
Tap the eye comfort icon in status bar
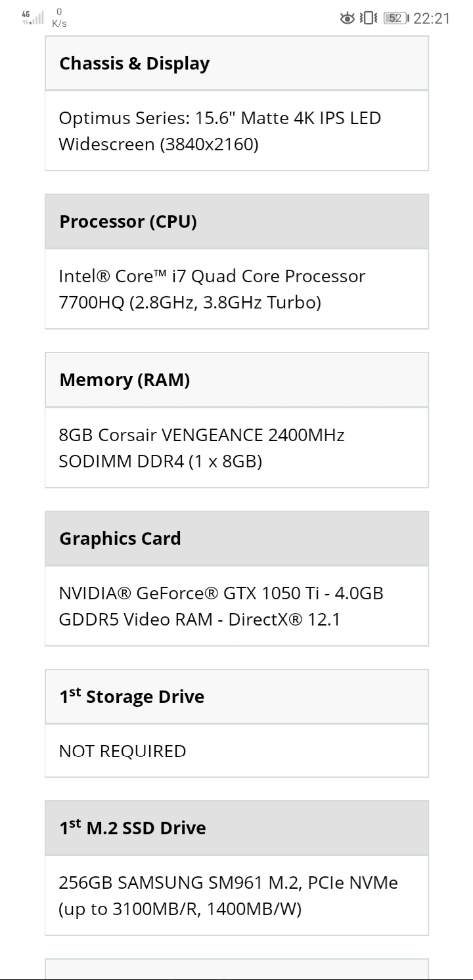tap(348, 18)
